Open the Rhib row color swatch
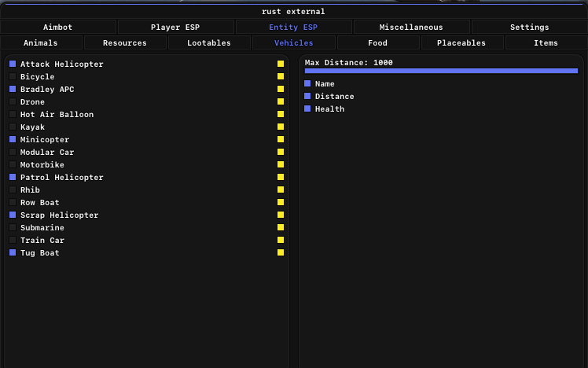Screen dimensions: 588x368 (x=281, y=190)
